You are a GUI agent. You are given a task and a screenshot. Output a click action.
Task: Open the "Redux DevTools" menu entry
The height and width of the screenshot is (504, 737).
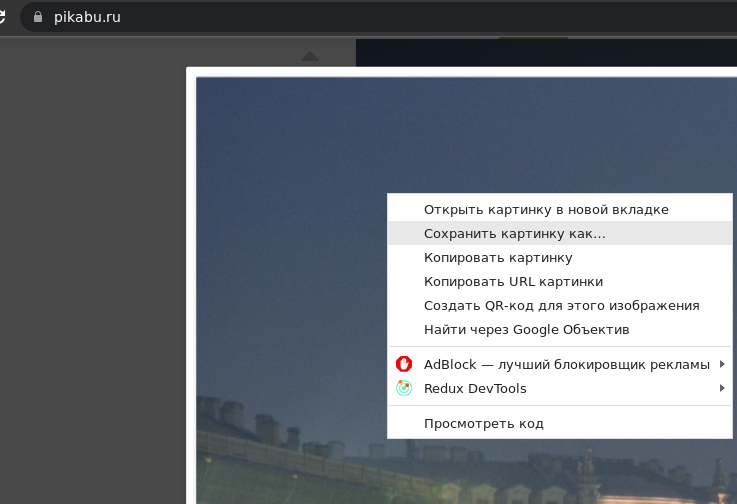pyautogui.click(x=475, y=388)
